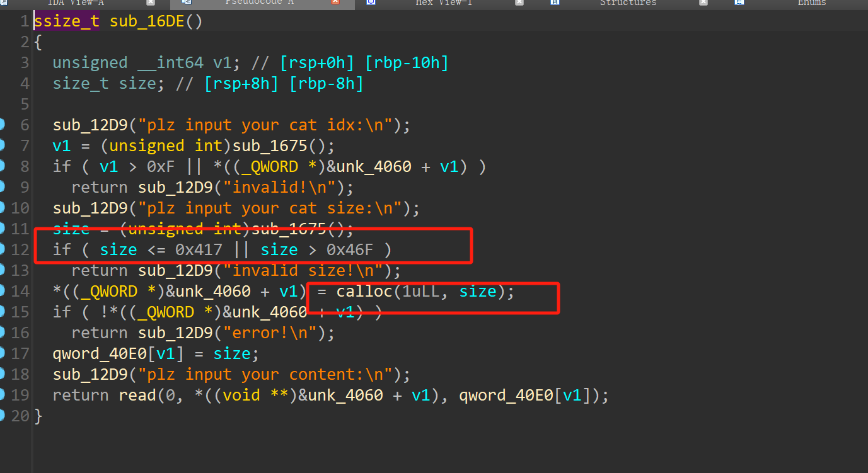This screenshot has height=473, width=868.
Task: Close the Structures tab
Action: (x=703, y=3)
